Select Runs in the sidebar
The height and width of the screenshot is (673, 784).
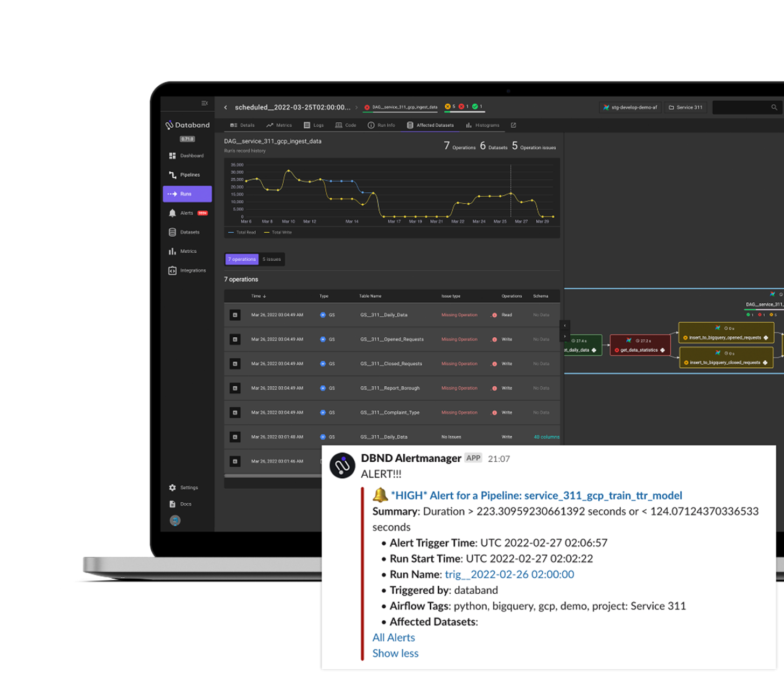tap(187, 194)
